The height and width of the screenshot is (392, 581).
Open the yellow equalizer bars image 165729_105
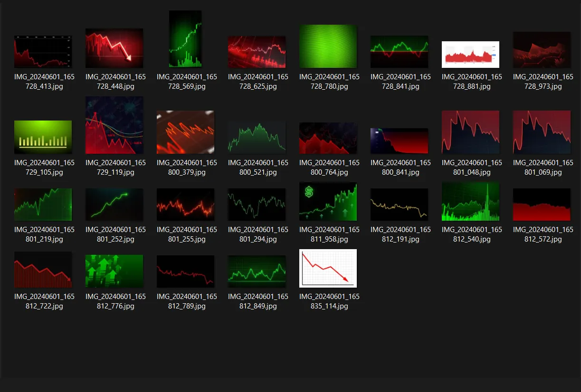43,137
